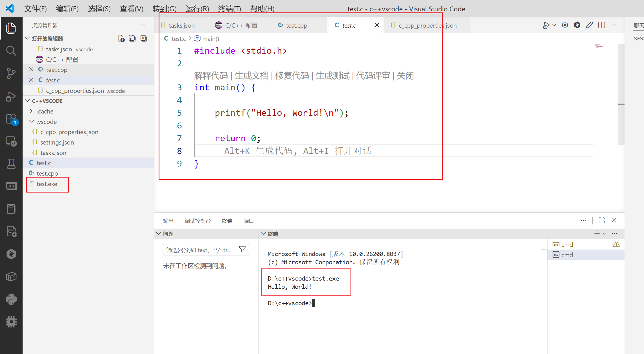Screen dimensions: 644x354
Task: Open the 编辑(E) menu
Action: point(67,9)
